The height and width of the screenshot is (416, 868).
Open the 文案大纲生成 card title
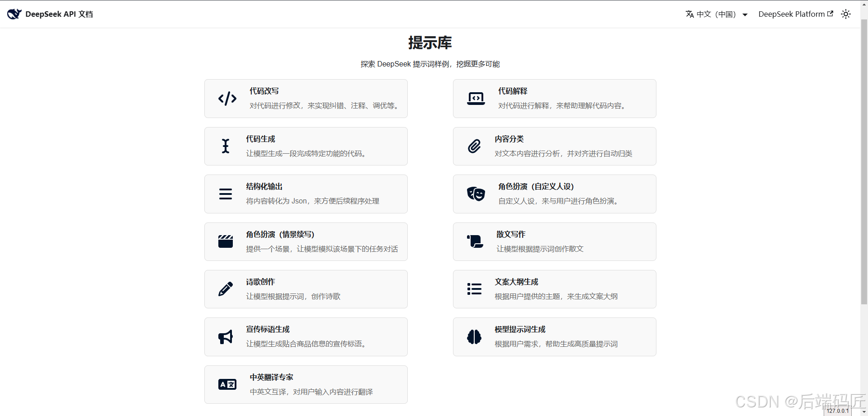pyautogui.click(x=516, y=282)
